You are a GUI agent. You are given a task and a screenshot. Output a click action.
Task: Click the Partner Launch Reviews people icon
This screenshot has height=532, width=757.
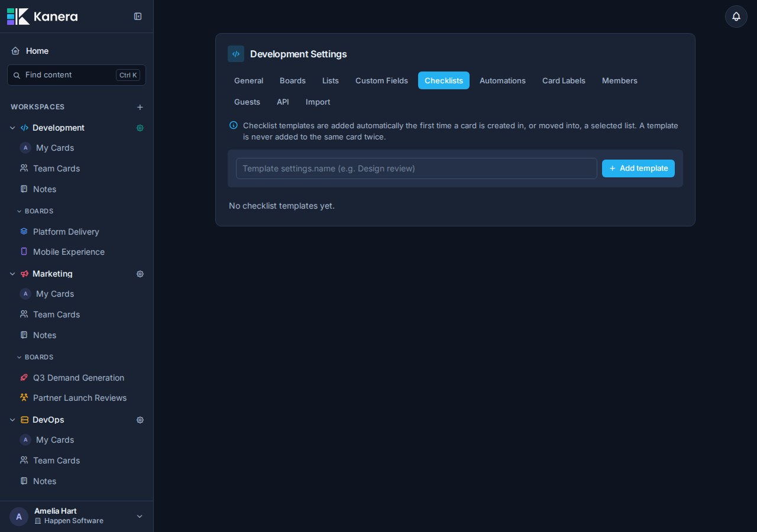tap(24, 397)
